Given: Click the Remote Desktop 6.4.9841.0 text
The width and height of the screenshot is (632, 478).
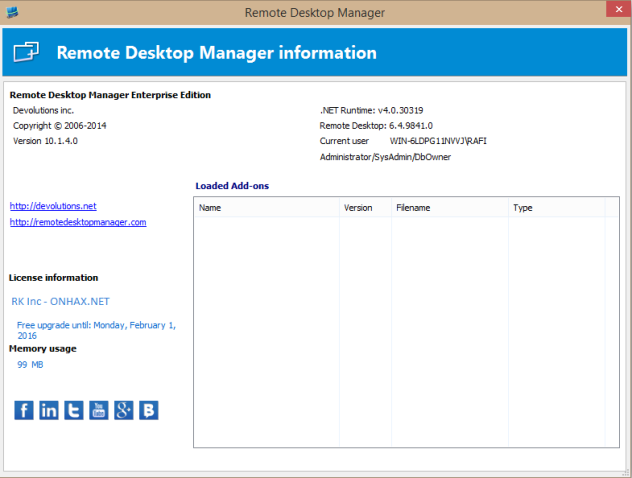Looking at the screenshot, I should [x=376, y=126].
